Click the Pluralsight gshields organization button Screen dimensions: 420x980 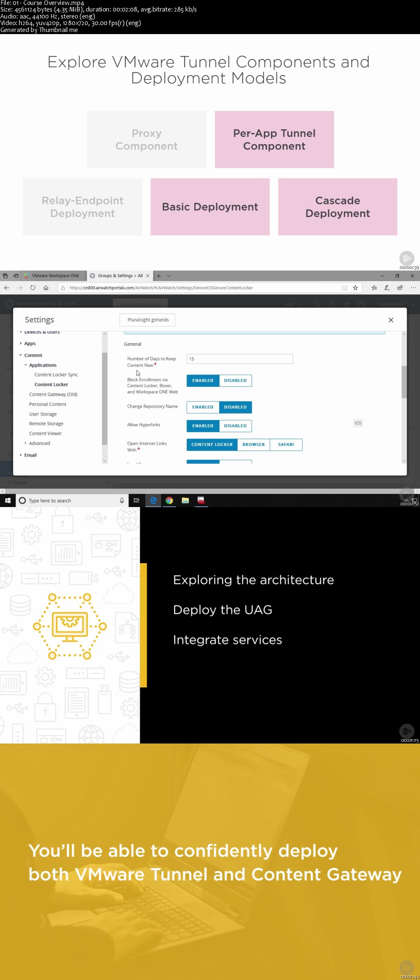[148, 320]
